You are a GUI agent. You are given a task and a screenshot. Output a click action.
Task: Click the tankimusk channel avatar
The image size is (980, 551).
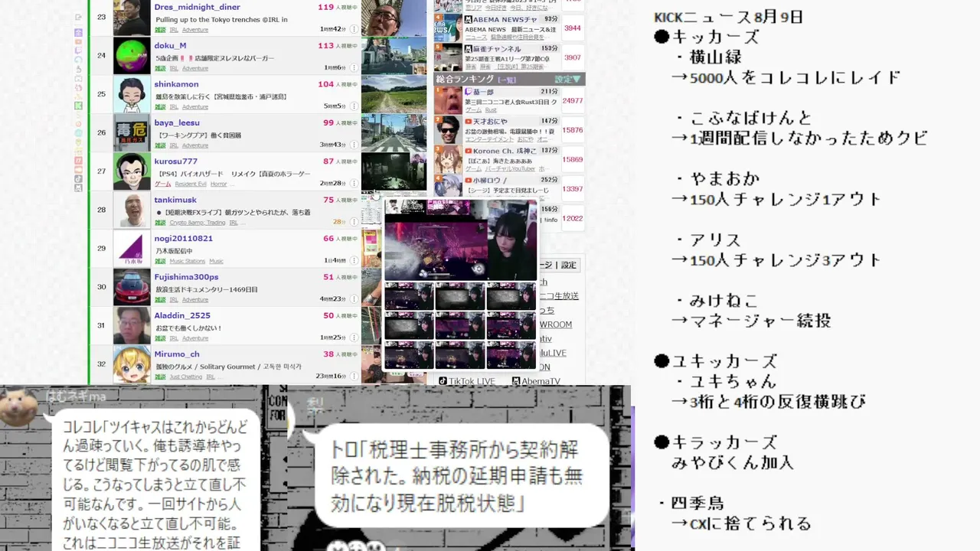(x=132, y=210)
